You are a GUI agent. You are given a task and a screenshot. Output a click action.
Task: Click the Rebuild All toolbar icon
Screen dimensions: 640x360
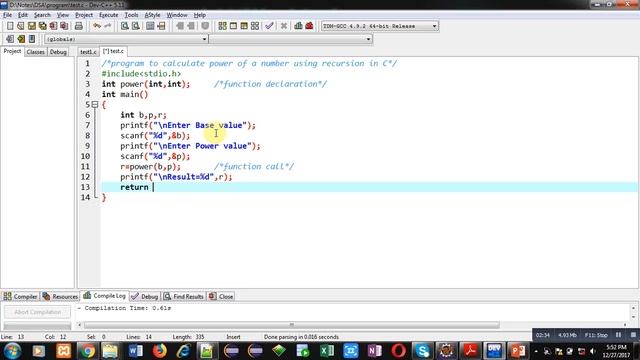click(255, 26)
